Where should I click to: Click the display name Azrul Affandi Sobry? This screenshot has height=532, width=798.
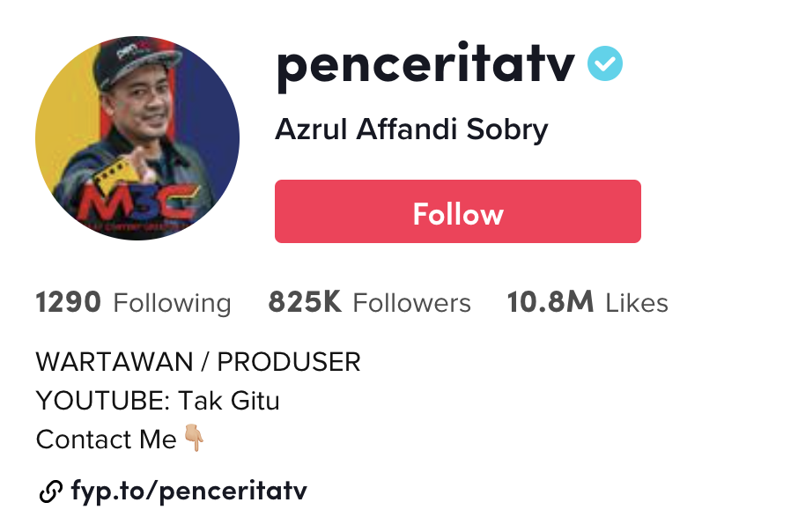[411, 129]
